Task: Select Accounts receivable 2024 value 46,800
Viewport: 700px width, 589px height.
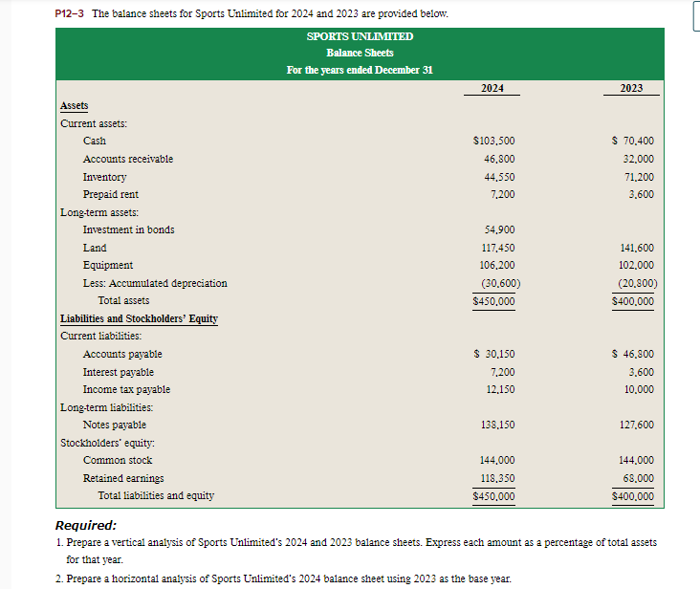Action: (x=499, y=159)
